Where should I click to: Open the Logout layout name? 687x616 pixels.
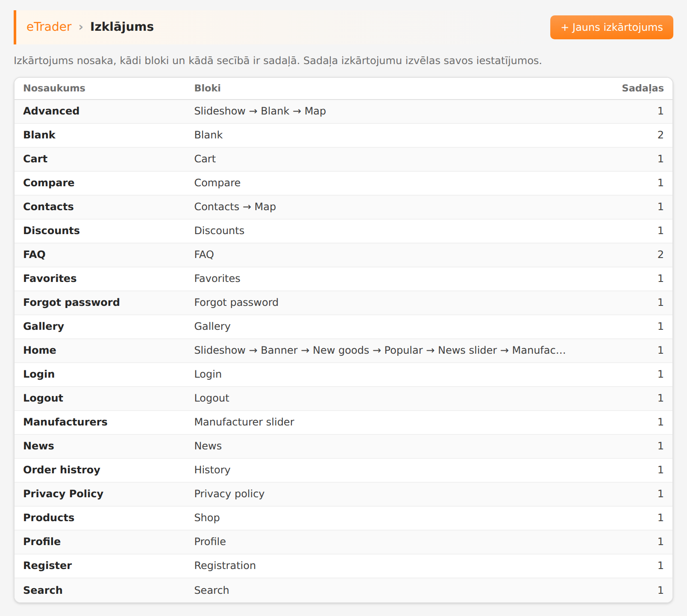(43, 398)
